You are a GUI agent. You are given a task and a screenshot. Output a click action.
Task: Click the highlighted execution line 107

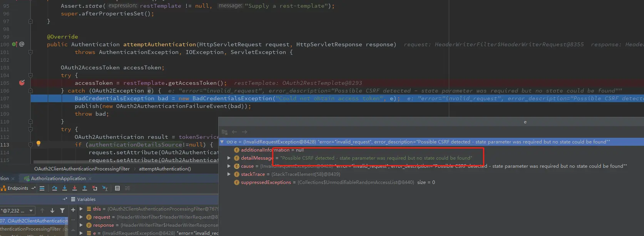click(337, 98)
